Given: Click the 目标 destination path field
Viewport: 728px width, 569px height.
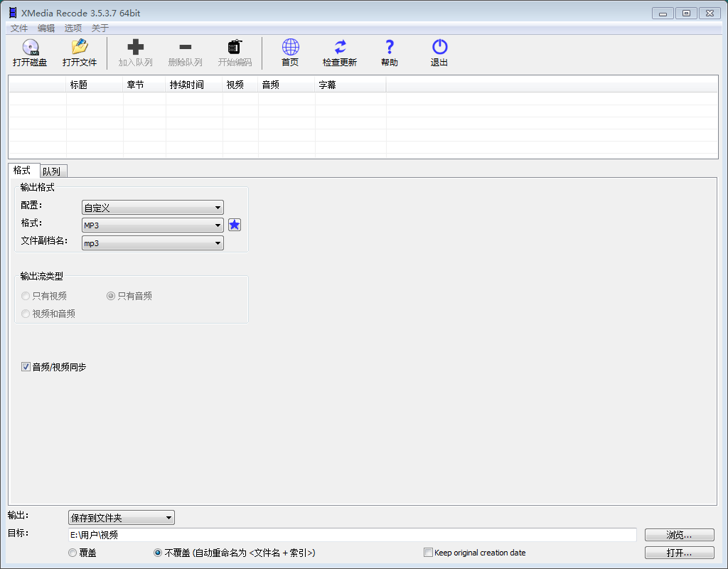Looking at the screenshot, I should [352, 535].
